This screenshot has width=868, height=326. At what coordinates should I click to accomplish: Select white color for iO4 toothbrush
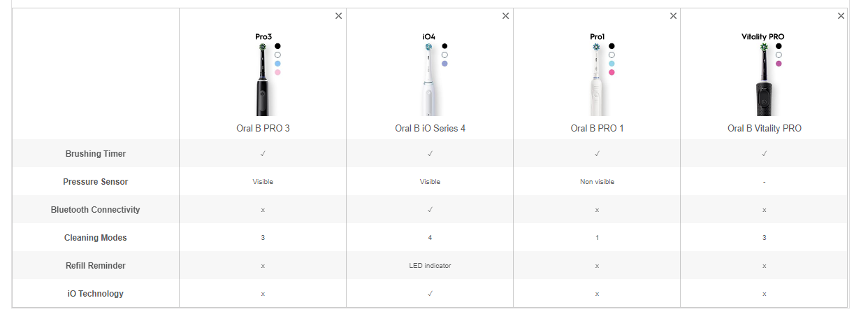[x=444, y=55]
